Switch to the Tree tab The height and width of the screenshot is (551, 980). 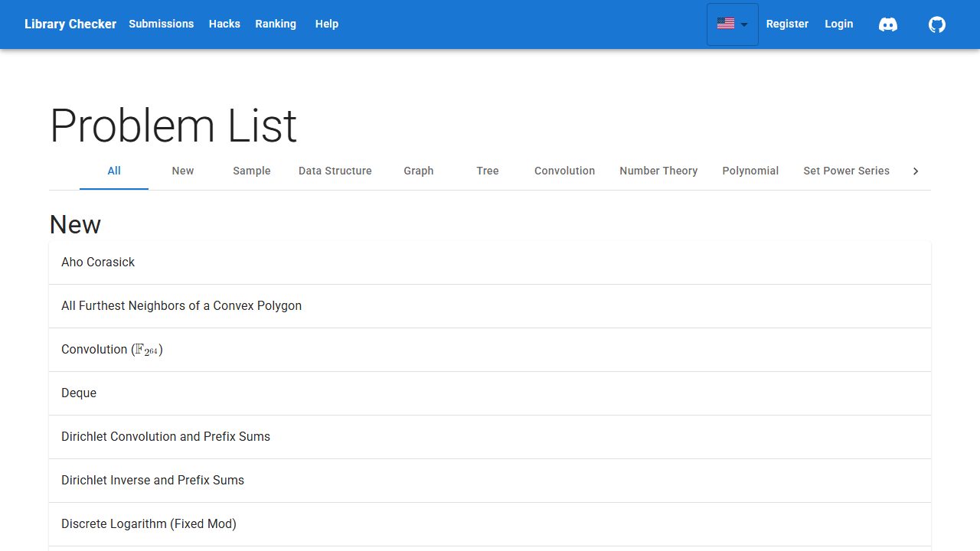pyautogui.click(x=488, y=171)
